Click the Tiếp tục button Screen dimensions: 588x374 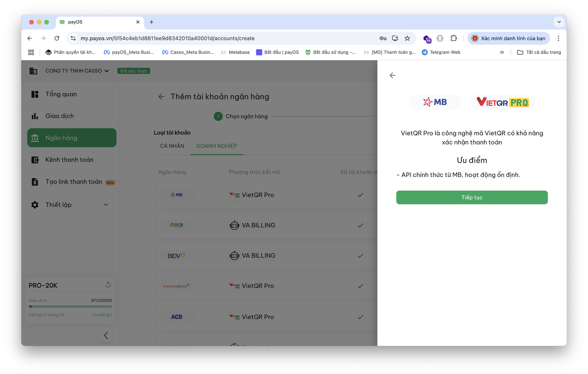pos(472,198)
